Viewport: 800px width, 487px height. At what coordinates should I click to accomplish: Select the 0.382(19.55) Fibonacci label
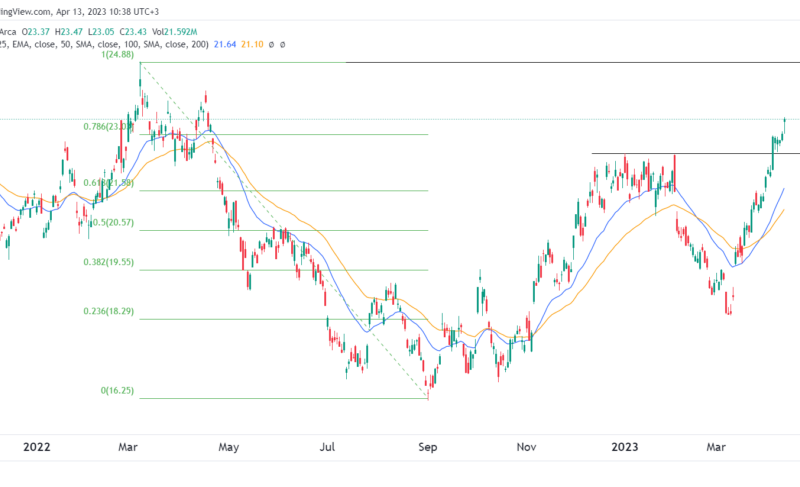tap(109, 262)
